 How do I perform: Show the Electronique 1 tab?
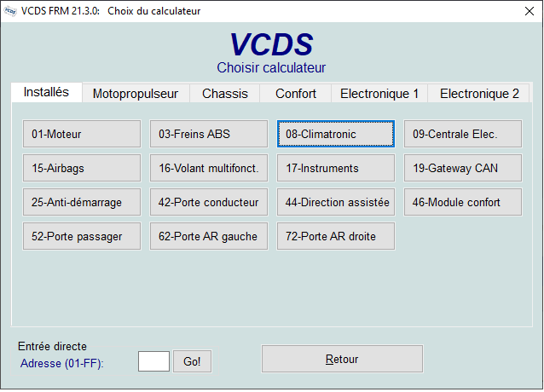(x=379, y=94)
